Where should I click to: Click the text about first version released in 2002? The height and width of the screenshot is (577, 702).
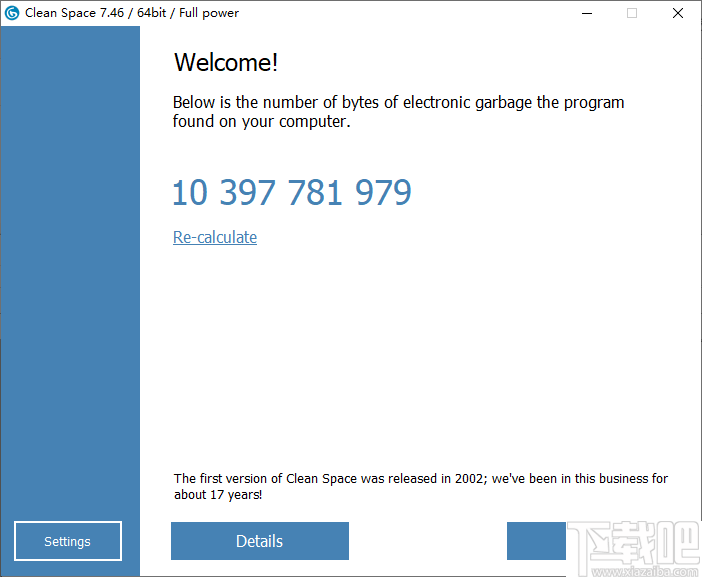point(421,486)
